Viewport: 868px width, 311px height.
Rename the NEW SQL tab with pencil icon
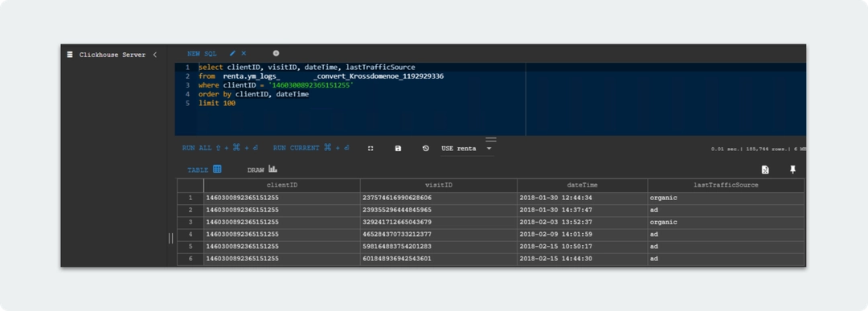click(232, 53)
